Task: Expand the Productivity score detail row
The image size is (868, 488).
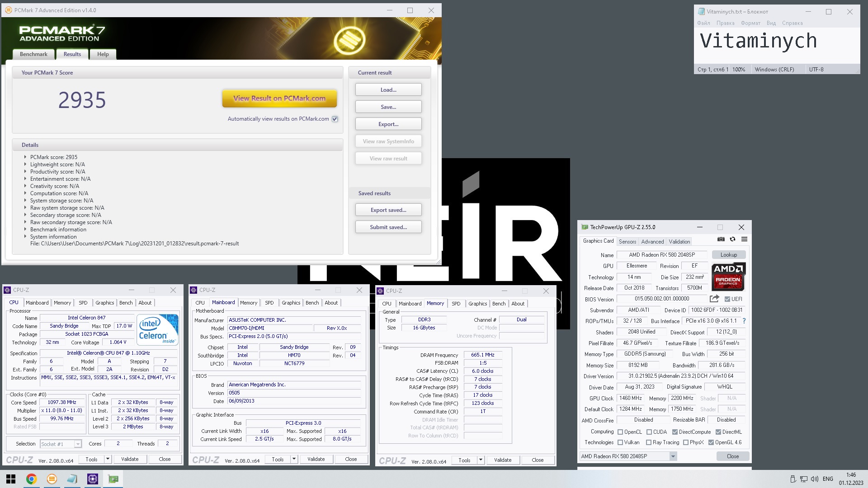Action: tap(25, 172)
